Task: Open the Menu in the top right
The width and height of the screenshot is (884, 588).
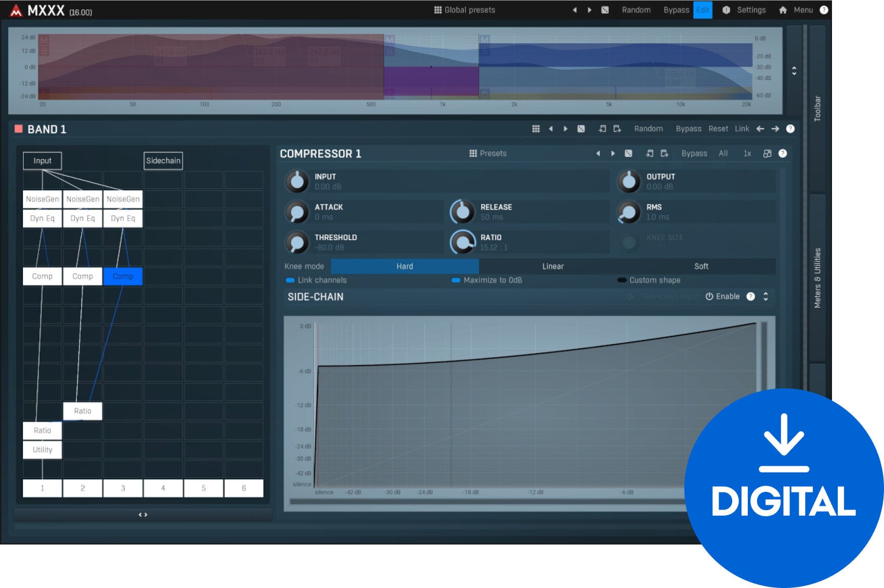Action: [x=803, y=10]
